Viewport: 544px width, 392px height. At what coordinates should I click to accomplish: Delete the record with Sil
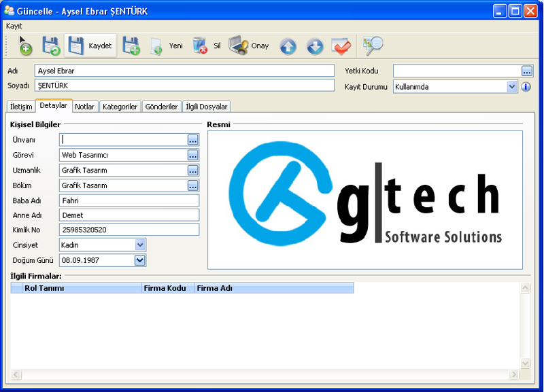click(207, 46)
